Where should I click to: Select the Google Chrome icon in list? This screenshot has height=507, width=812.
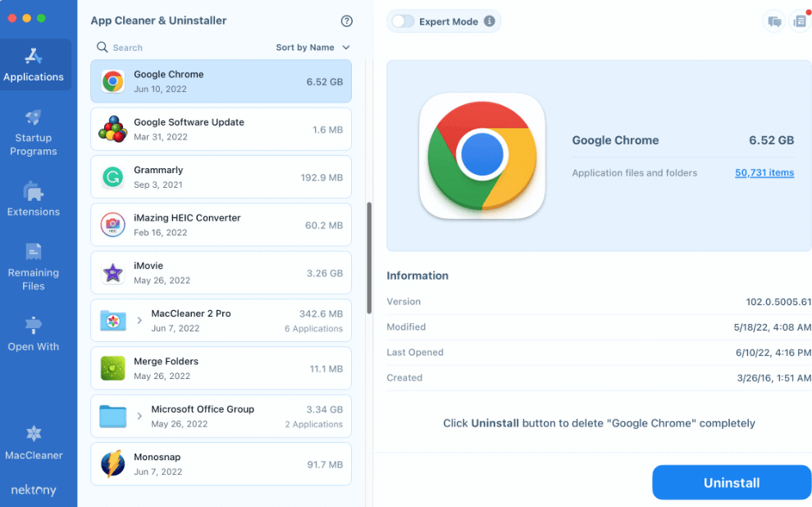tap(112, 81)
